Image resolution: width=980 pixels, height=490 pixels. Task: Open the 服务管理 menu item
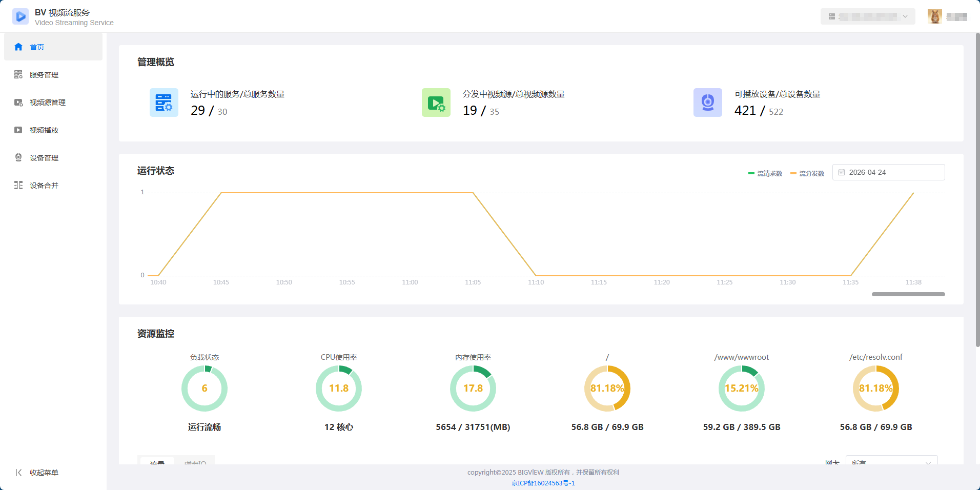click(53, 74)
